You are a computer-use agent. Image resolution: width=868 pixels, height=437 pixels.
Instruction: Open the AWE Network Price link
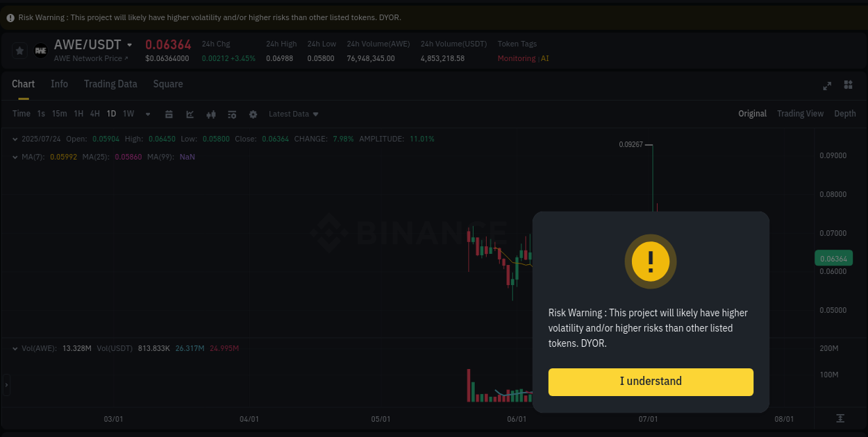(92, 58)
